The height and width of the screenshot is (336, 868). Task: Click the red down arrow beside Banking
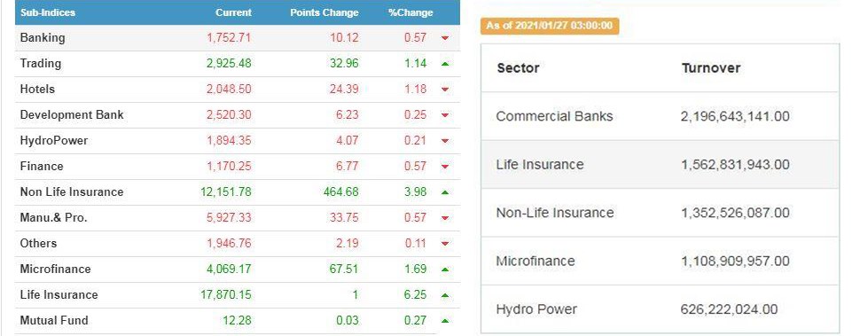click(x=445, y=38)
